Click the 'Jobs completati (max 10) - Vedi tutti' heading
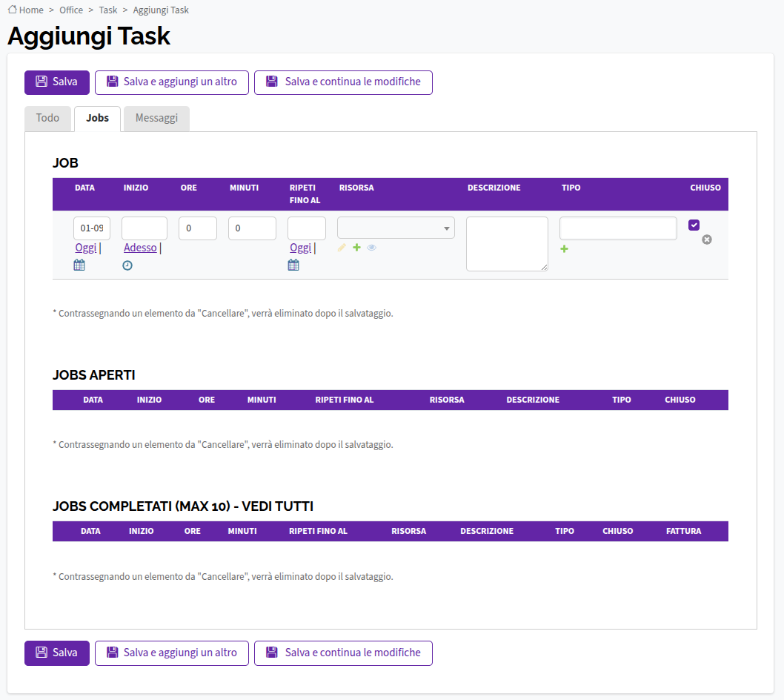Screen dimensions: 784x700 (x=183, y=506)
